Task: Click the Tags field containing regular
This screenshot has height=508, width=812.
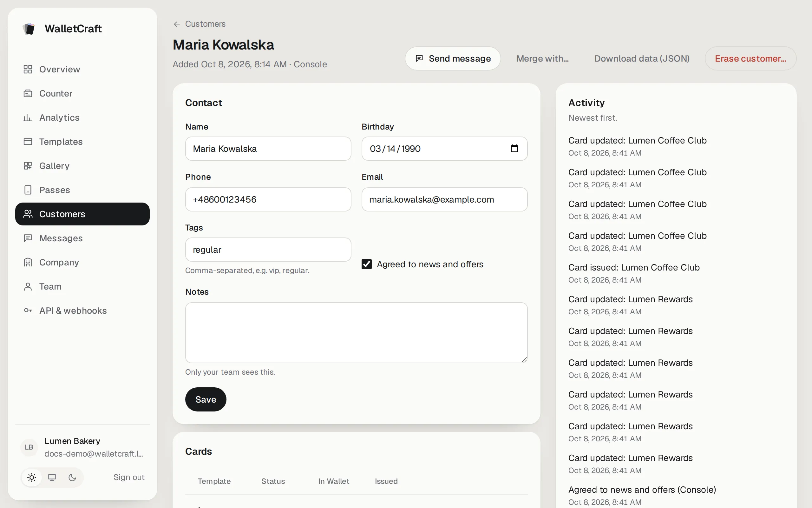Action: click(x=268, y=250)
